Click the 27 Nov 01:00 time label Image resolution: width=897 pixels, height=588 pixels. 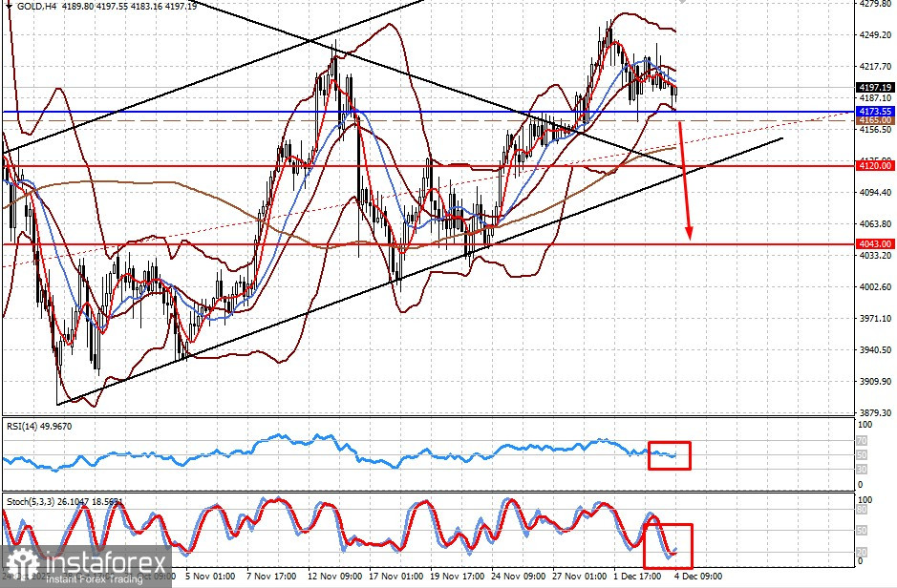tap(579, 576)
